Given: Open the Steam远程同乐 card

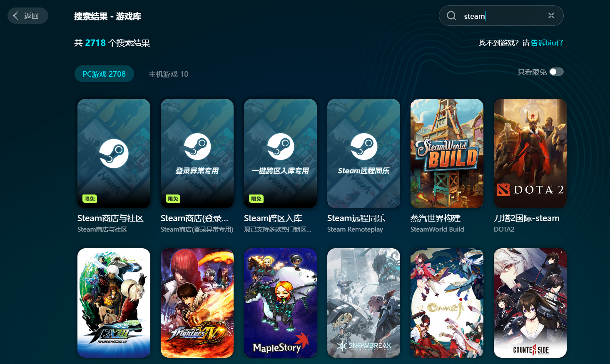Looking at the screenshot, I should (364, 153).
